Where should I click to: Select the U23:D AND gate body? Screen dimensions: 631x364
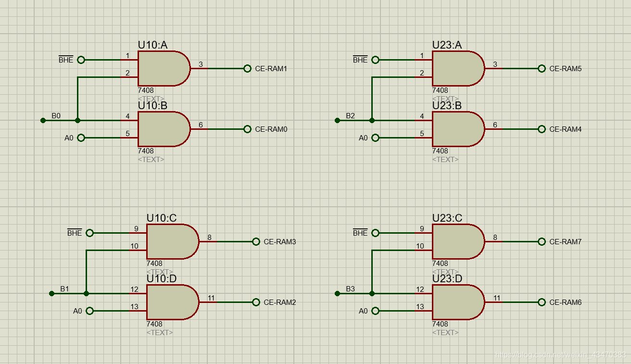[x=458, y=302]
